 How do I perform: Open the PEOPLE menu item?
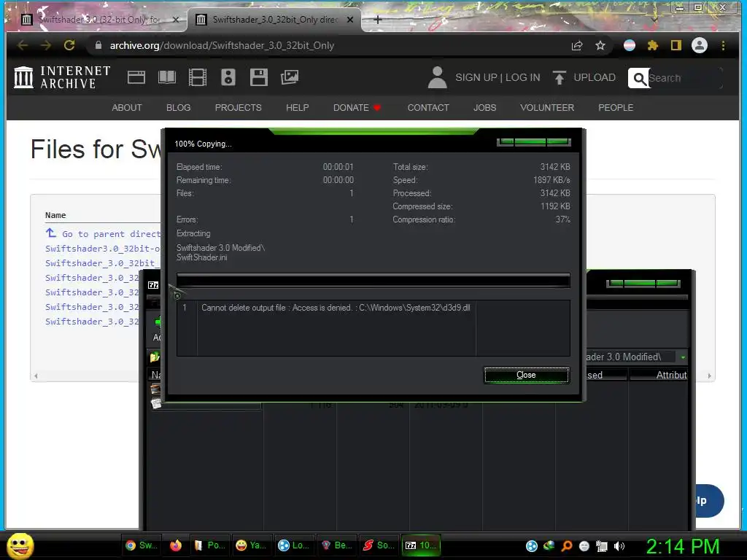click(x=616, y=108)
